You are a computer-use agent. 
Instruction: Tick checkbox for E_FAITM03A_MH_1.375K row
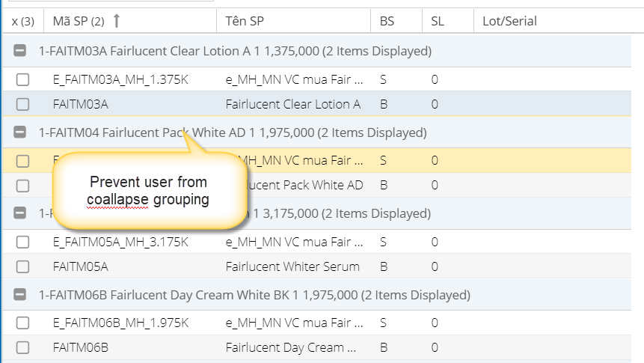[x=22, y=79]
